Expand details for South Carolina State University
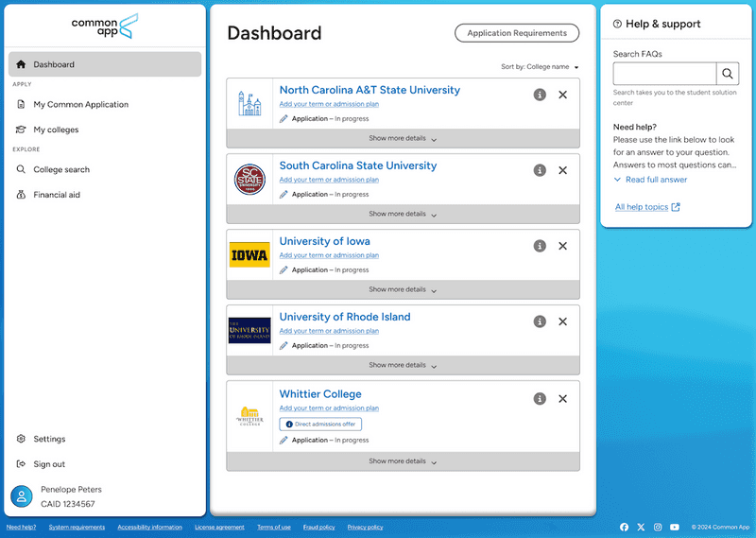 click(x=404, y=214)
